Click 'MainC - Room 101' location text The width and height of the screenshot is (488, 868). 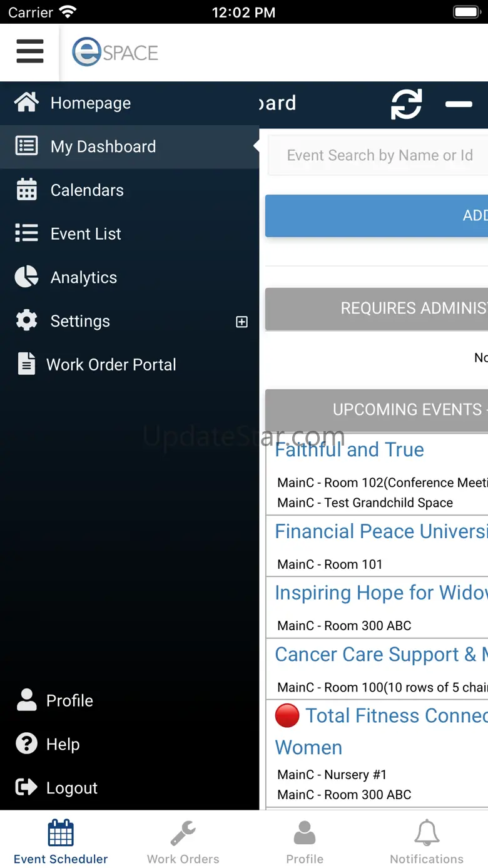tap(330, 564)
